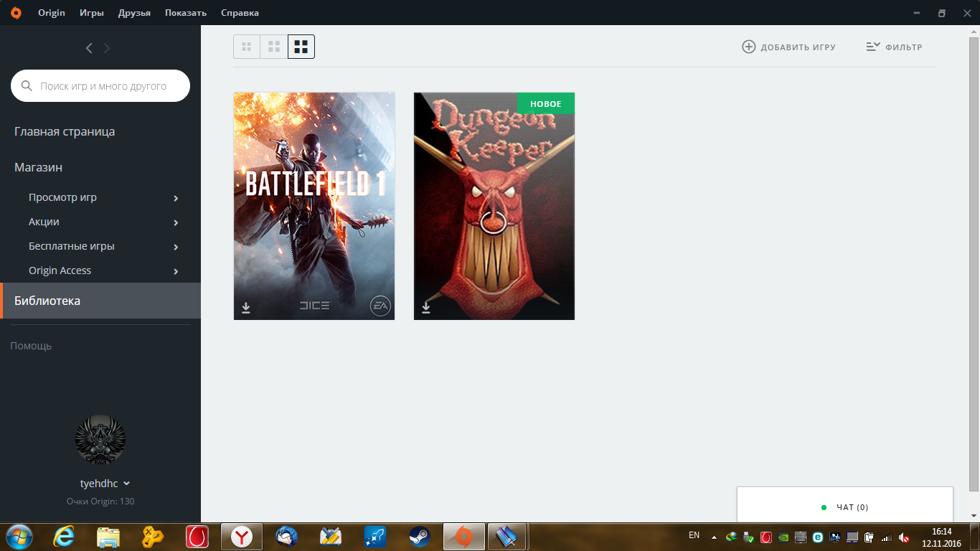Image resolution: width=980 pixels, height=551 pixels.
Task: Open the Справка menu
Action: point(240,13)
